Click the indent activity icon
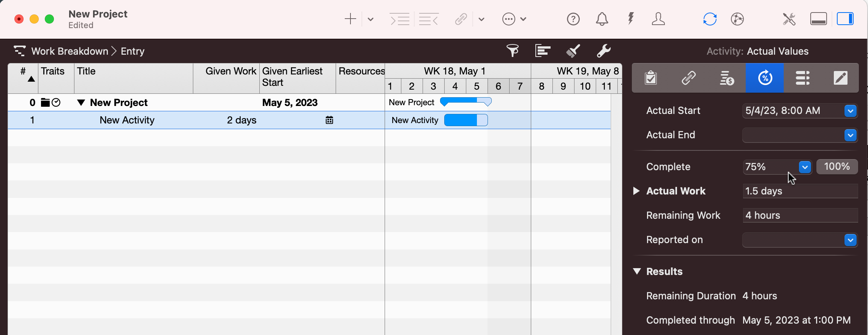Viewport: 868px width, 335px height. [399, 19]
